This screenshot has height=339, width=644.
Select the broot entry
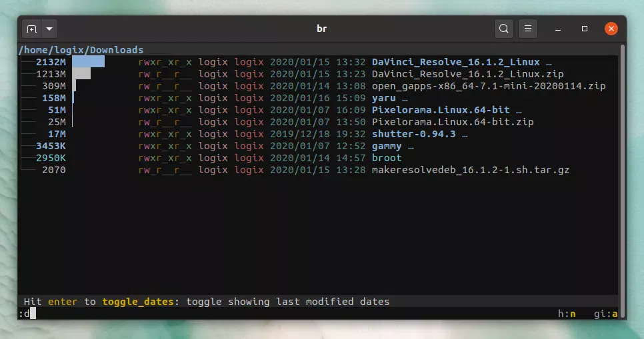tap(387, 158)
